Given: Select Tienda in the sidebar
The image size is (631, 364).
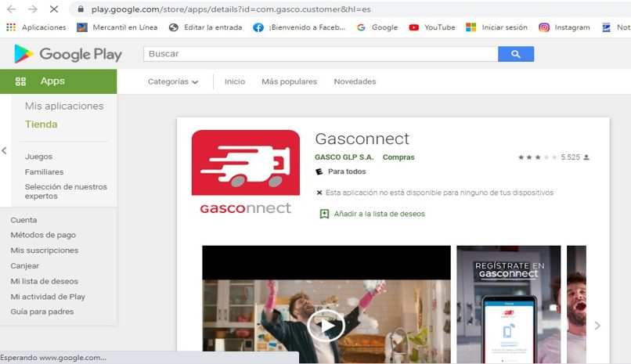Looking at the screenshot, I should point(41,124).
